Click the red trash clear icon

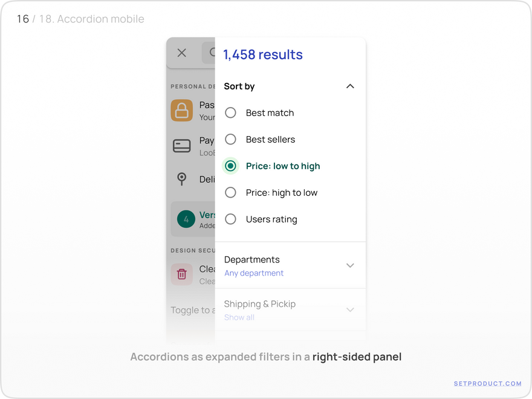[182, 274]
